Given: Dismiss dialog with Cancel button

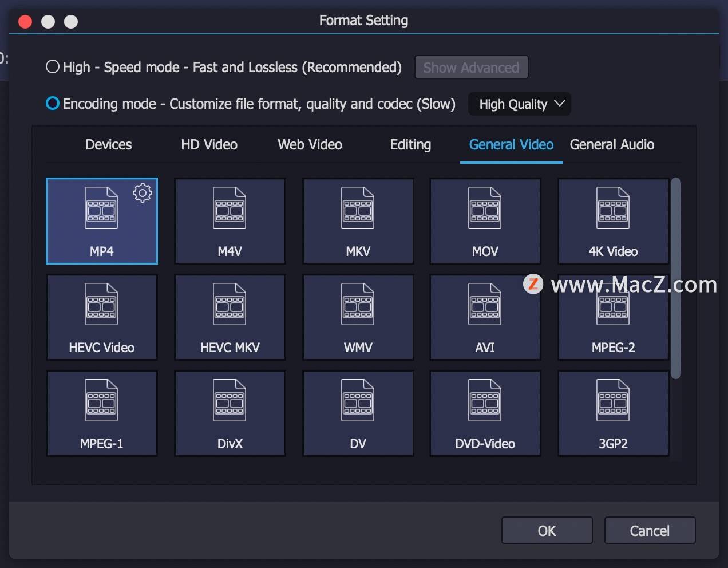Looking at the screenshot, I should (650, 531).
